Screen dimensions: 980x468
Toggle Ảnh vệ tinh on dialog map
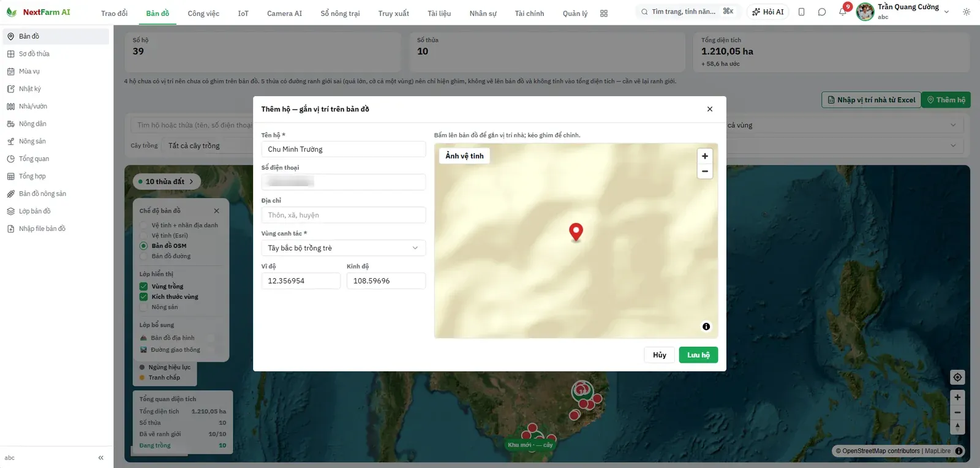(x=464, y=156)
